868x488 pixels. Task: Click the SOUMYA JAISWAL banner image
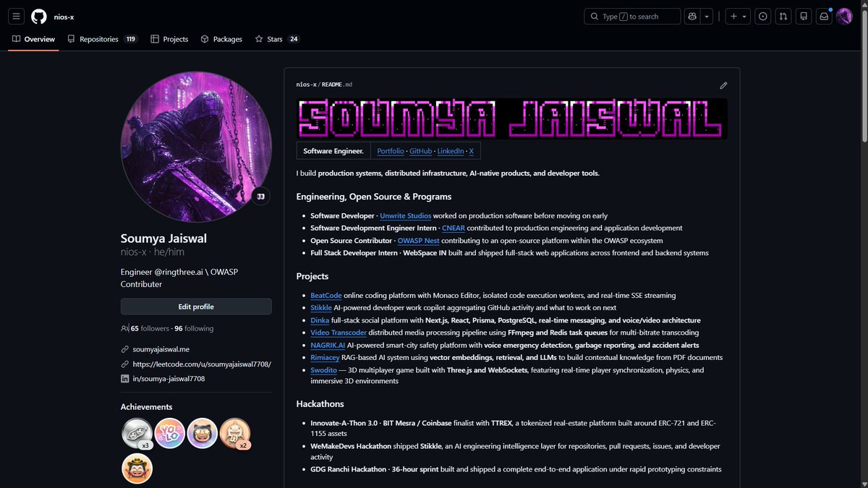(x=511, y=119)
